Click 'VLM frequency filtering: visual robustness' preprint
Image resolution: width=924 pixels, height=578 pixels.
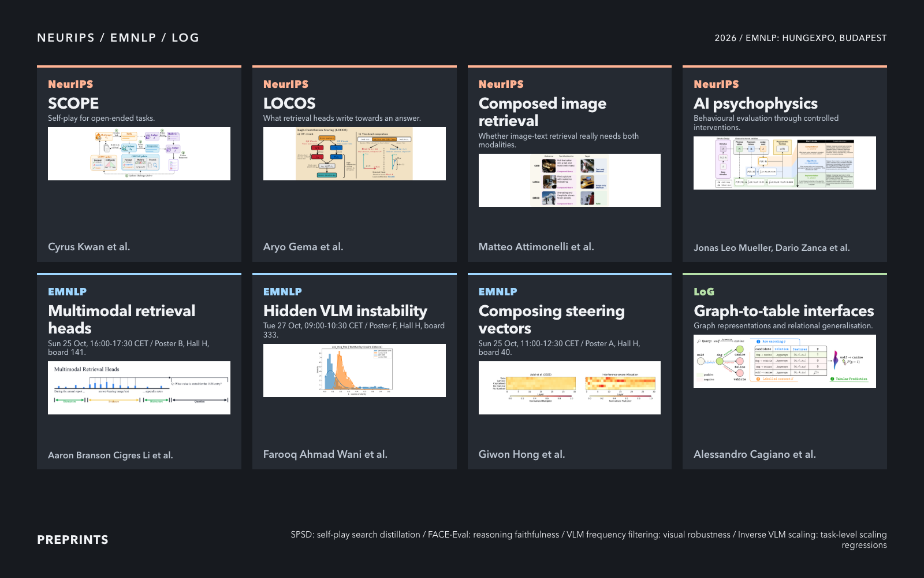point(649,535)
